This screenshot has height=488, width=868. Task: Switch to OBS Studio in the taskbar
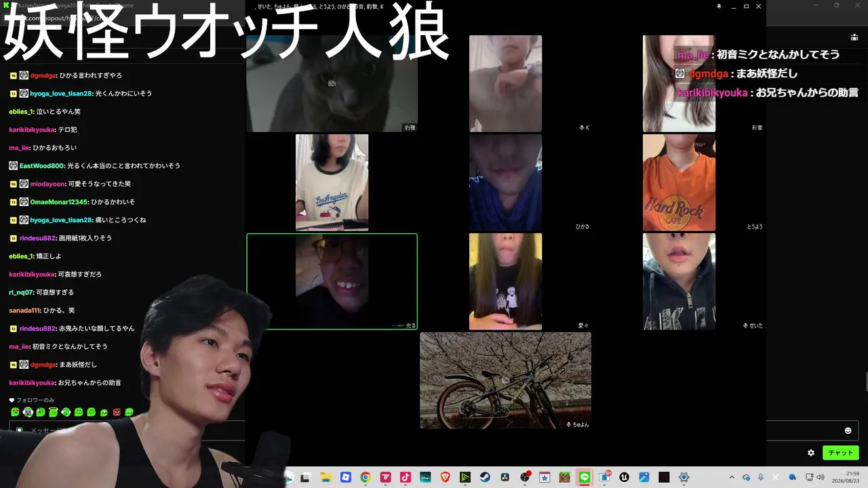(x=525, y=477)
